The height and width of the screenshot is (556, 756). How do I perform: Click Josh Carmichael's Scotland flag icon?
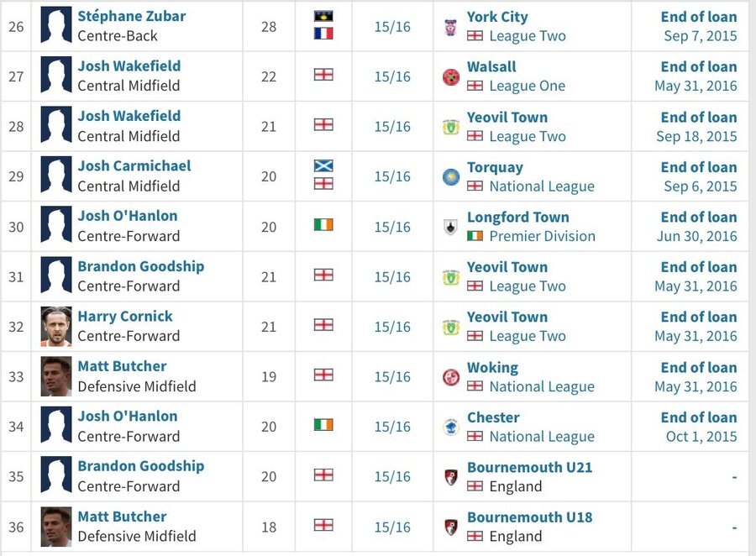pos(323,166)
